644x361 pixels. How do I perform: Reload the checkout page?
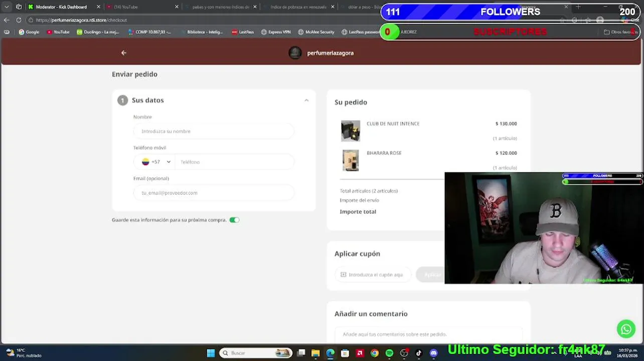[x=19, y=20]
